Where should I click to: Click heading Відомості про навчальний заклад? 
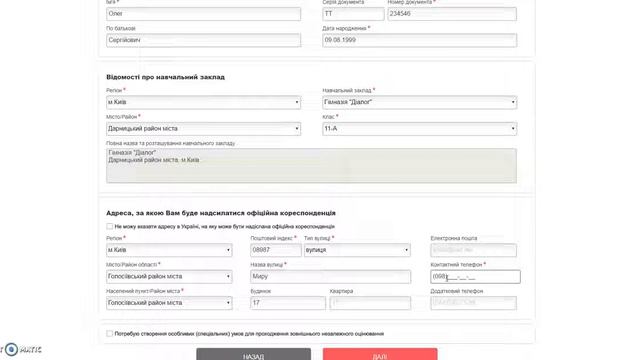pos(165,77)
